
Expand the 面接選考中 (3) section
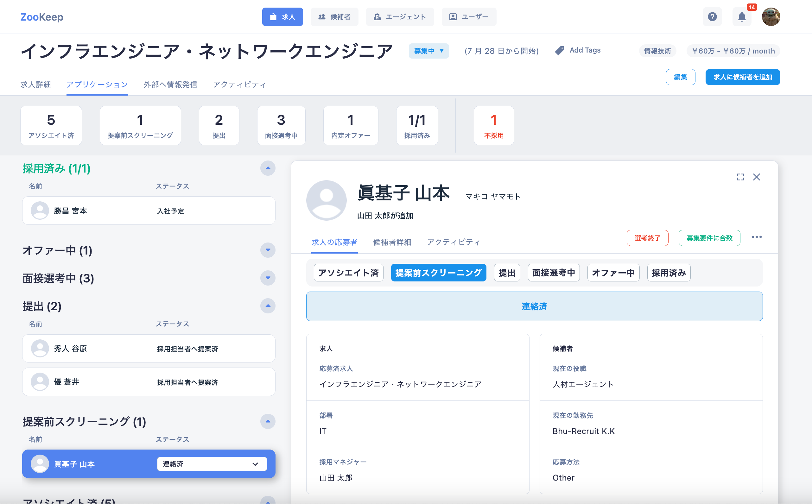click(x=267, y=278)
